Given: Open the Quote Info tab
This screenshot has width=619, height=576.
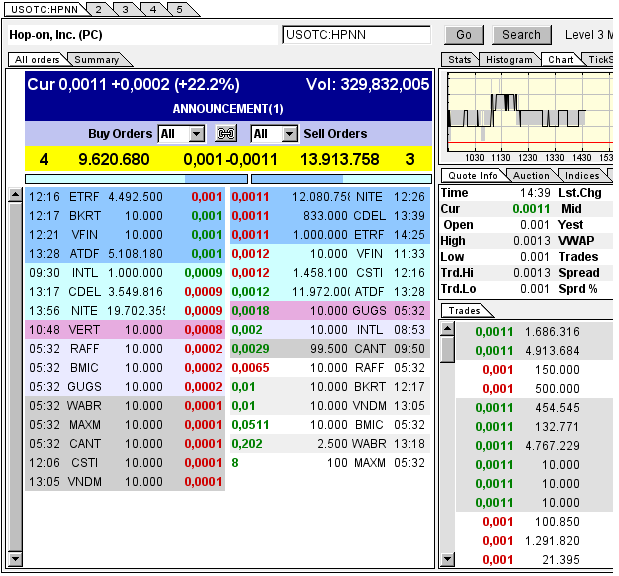Looking at the screenshot, I should pyautogui.click(x=473, y=176).
